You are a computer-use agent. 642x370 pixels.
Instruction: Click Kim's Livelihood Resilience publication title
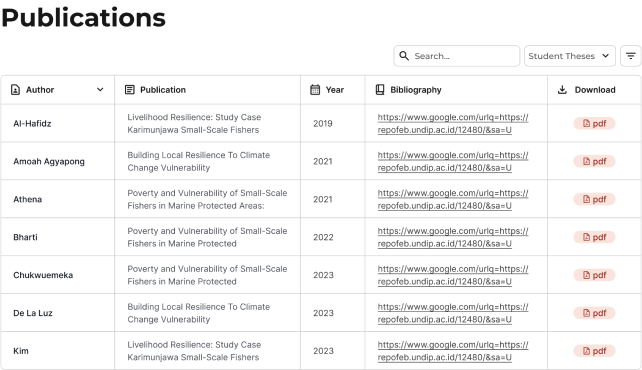[x=194, y=351]
